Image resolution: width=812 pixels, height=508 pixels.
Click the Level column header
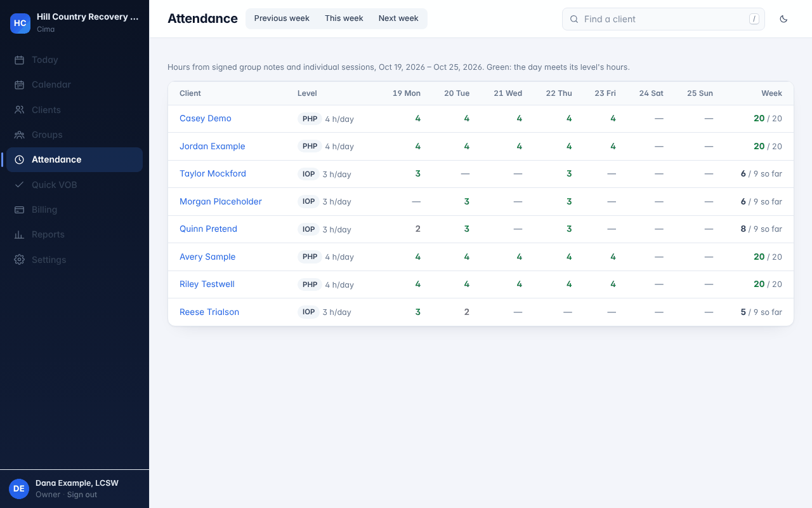[307, 93]
